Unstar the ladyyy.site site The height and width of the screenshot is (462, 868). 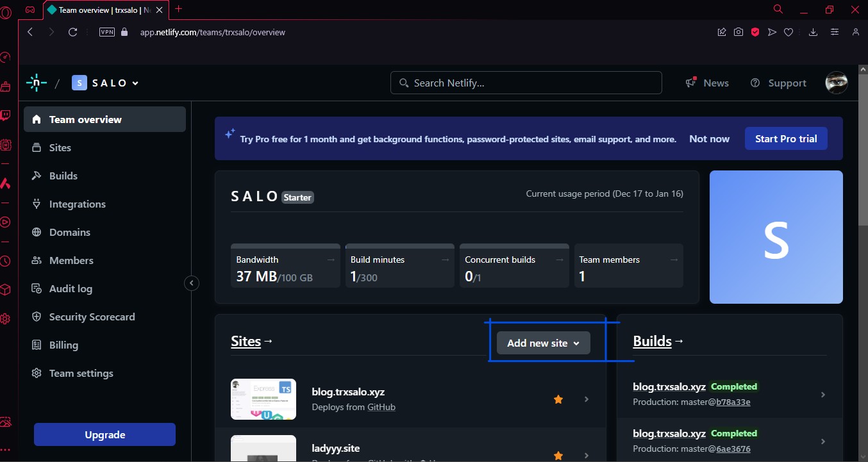tap(558, 456)
